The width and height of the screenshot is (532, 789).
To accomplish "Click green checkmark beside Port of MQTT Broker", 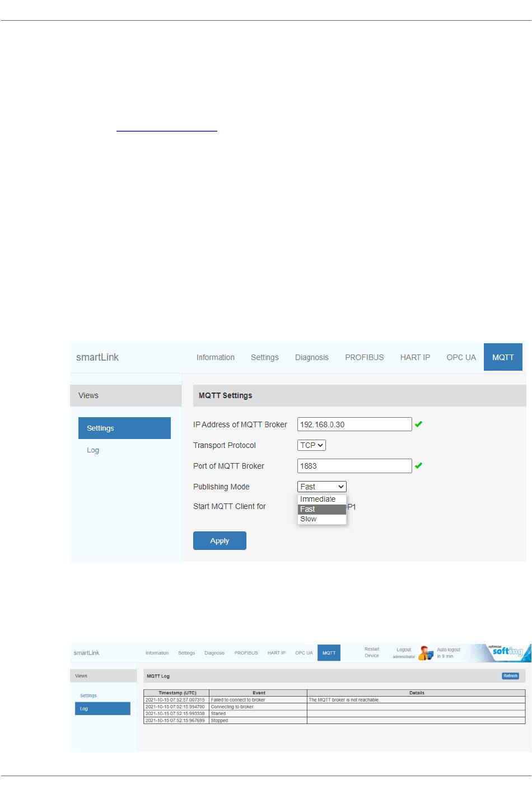I will tap(418, 466).
